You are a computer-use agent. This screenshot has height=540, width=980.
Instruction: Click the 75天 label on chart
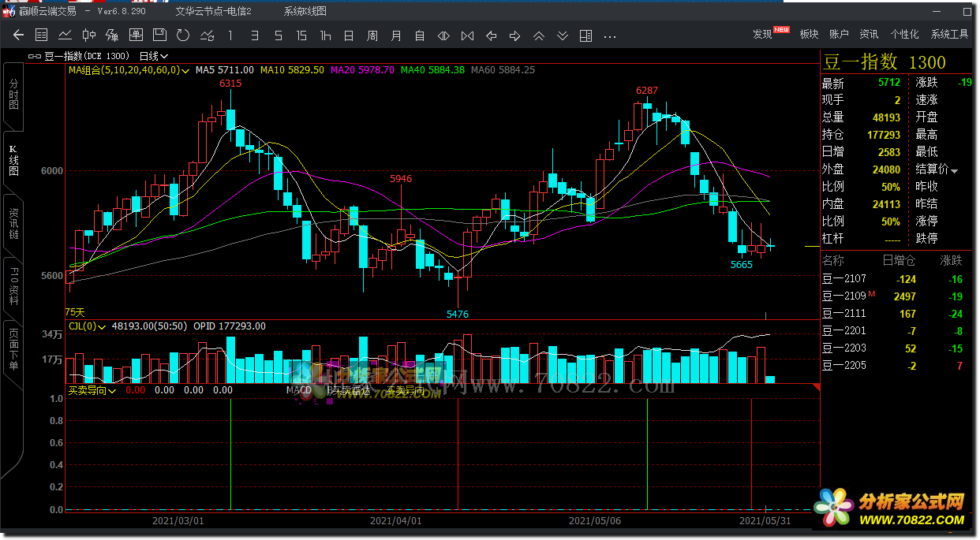click(x=75, y=312)
